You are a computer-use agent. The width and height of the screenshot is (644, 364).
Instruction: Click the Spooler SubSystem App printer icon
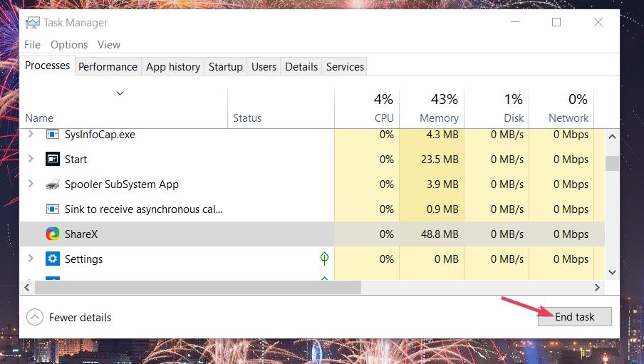[x=53, y=184]
